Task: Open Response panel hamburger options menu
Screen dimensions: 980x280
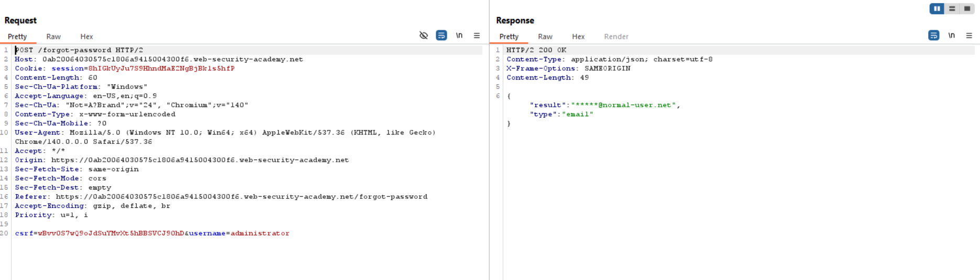Action: pos(969,36)
